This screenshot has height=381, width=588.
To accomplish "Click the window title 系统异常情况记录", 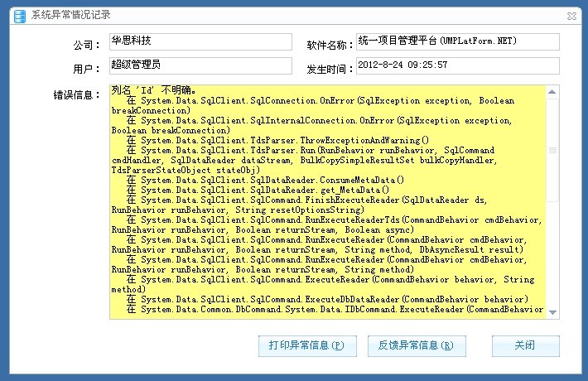I will pos(71,15).
